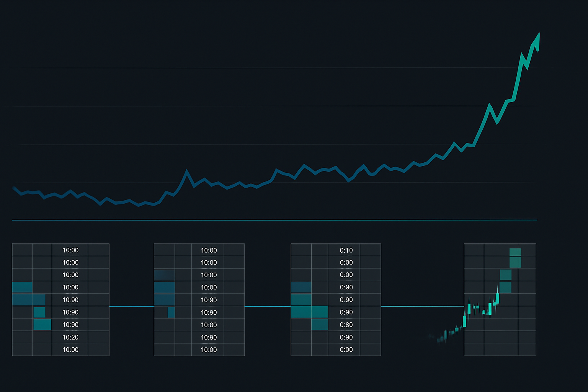
Task: Click the horizontal cyan baseline under the chart
Action: [274, 220]
